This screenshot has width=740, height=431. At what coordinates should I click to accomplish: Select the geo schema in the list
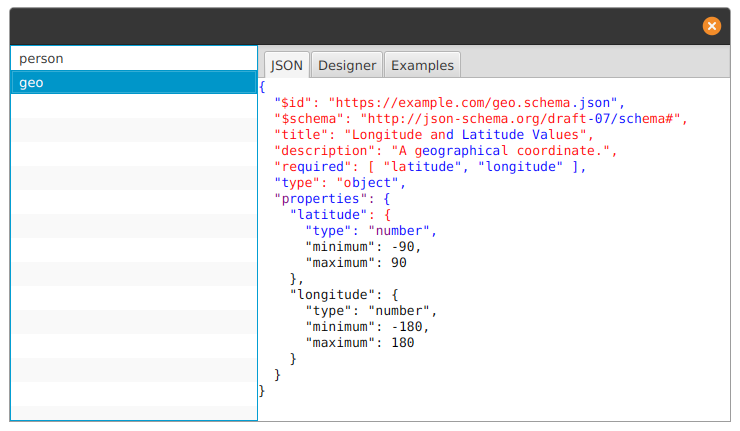tap(134, 83)
